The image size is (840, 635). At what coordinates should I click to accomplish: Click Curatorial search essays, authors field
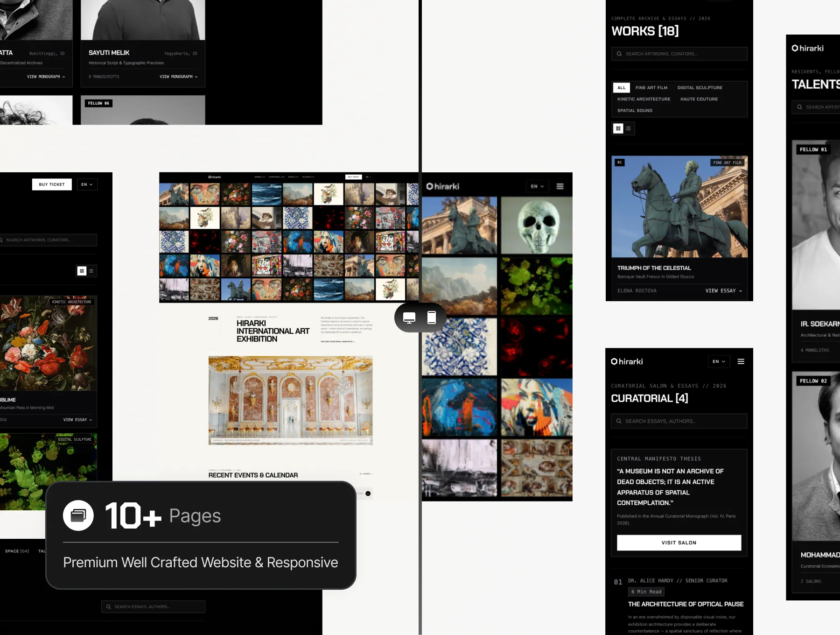679,421
